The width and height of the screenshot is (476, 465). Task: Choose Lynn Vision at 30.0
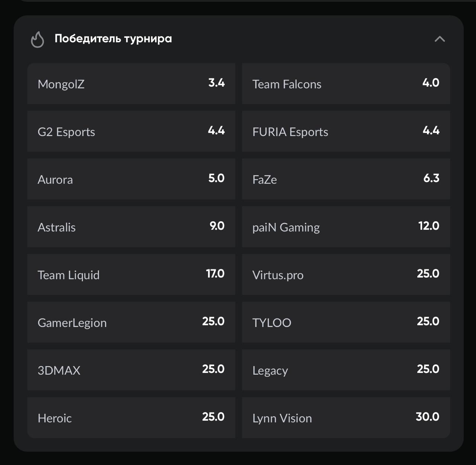[x=346, y=417]
